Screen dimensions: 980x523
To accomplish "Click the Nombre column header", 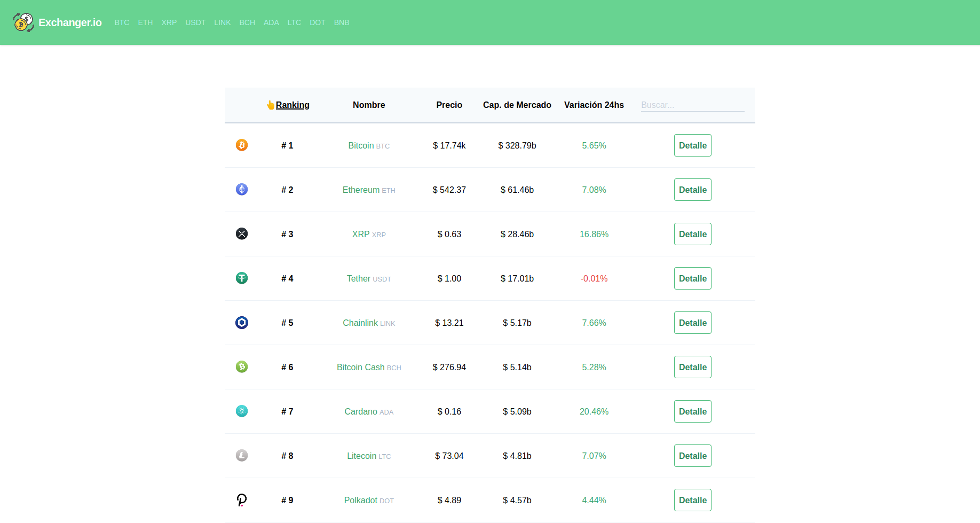I will 369,105.
